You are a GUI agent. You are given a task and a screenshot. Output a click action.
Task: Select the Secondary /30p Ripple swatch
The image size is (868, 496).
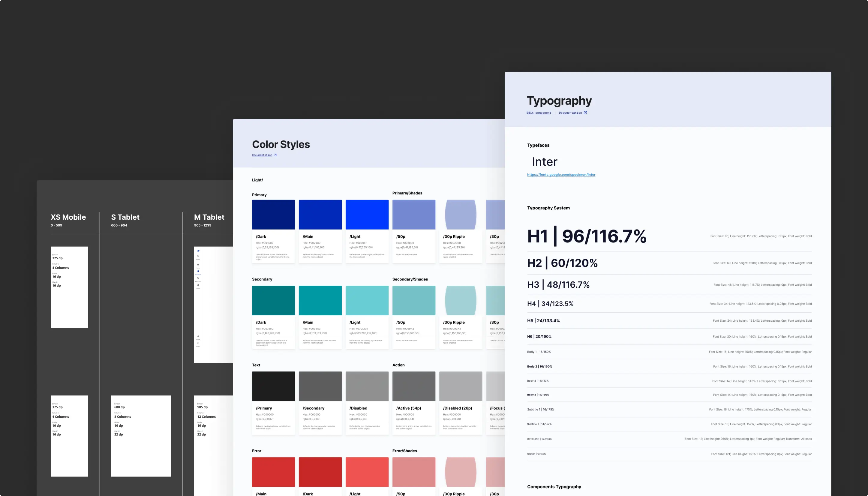tap(460, 300)
